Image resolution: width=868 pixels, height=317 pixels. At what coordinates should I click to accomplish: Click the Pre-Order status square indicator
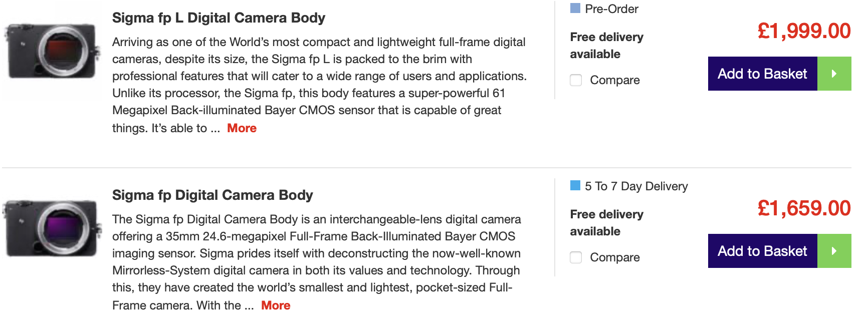pos(575,8)
